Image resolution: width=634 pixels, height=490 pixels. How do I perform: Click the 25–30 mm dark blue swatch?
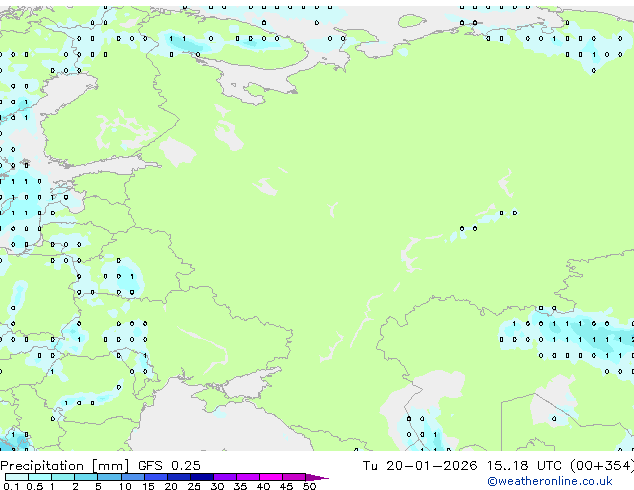tap(202, 477)
